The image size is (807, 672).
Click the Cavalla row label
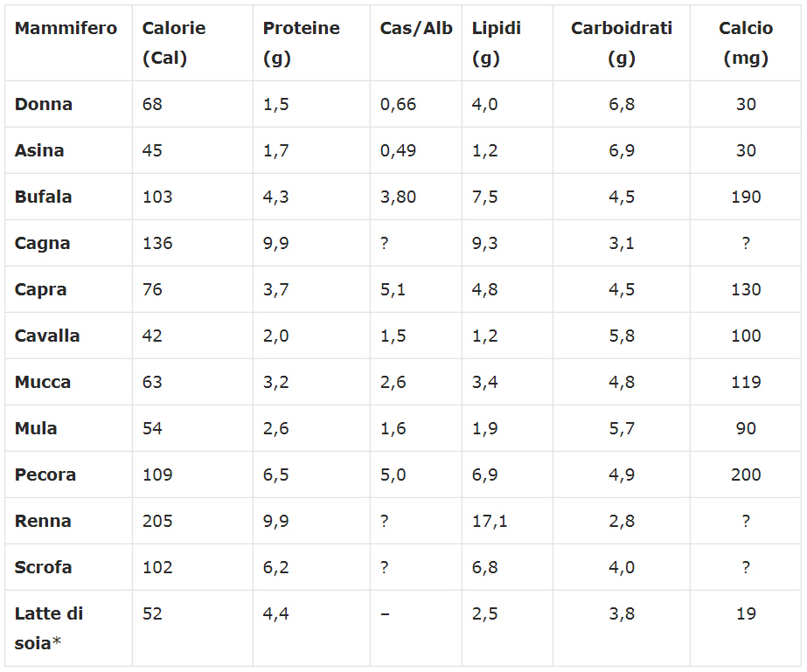47,336
